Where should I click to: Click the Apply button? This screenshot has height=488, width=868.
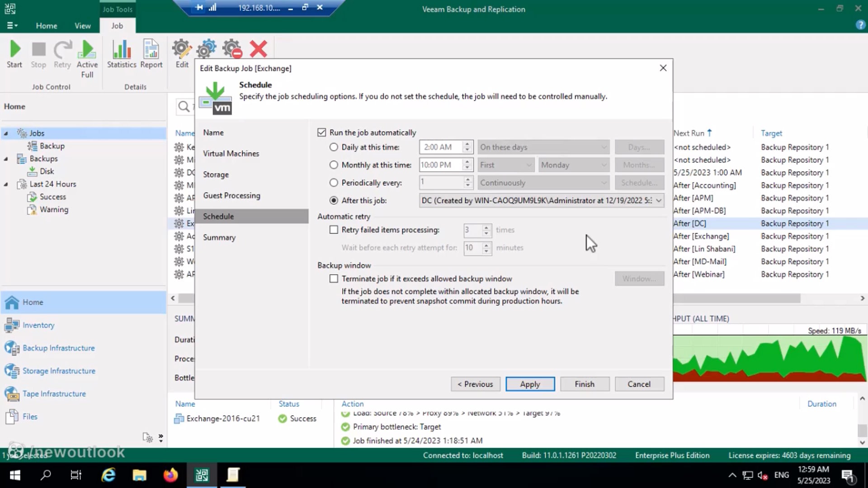click(x=530, y=384)
